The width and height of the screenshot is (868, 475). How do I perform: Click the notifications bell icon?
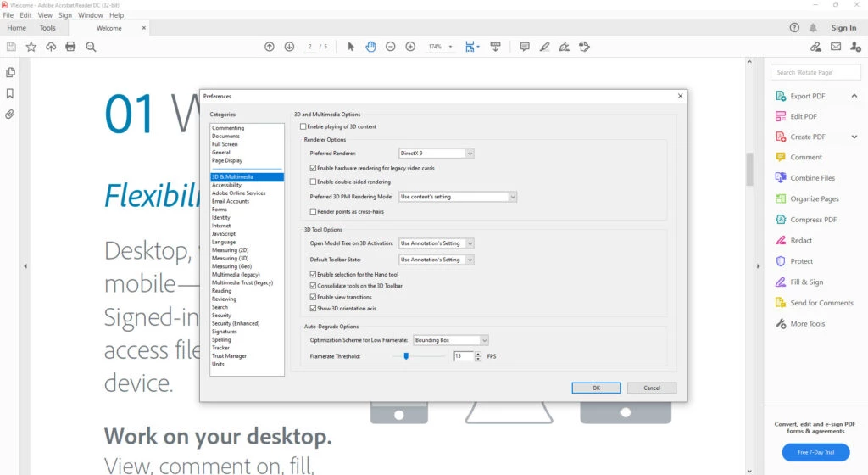click(814, 28)
